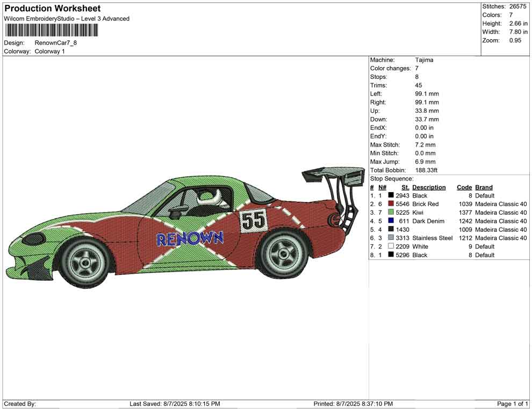Click the Kiwi green color swatch

tap(391, 212)
